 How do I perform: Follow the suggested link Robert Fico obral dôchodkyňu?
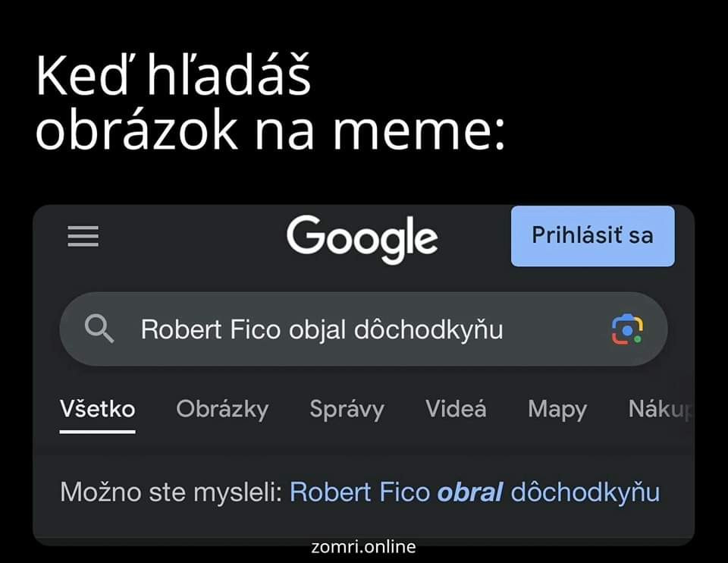[x=475, y=492]
